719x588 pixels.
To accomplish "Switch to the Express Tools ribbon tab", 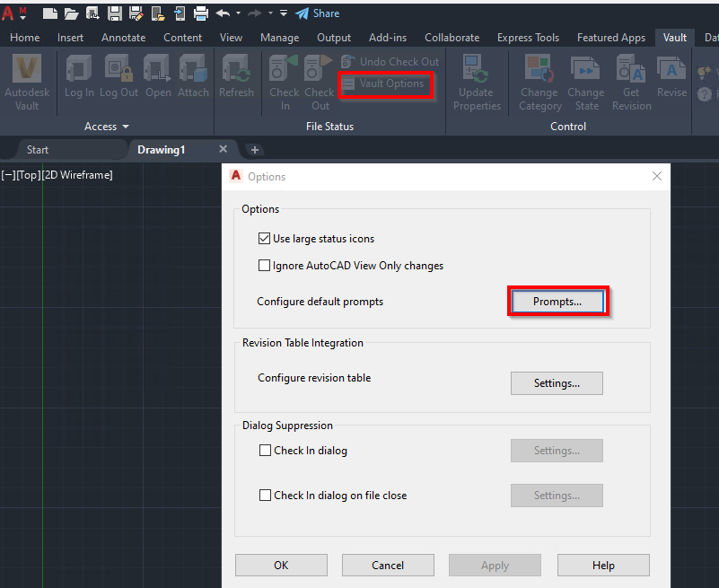I will 528,38.
